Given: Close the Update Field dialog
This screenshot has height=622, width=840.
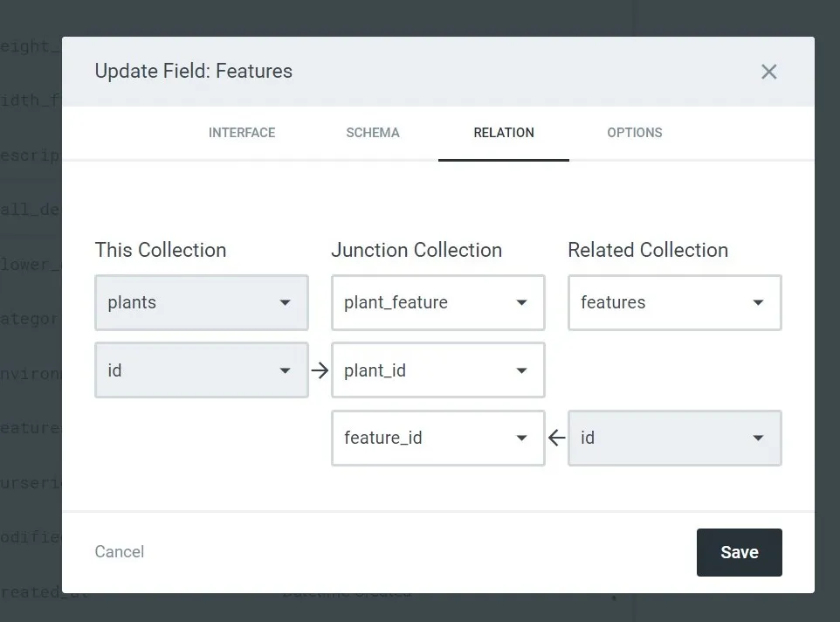Looking at the screenshot, I should (x=768, y=72).
